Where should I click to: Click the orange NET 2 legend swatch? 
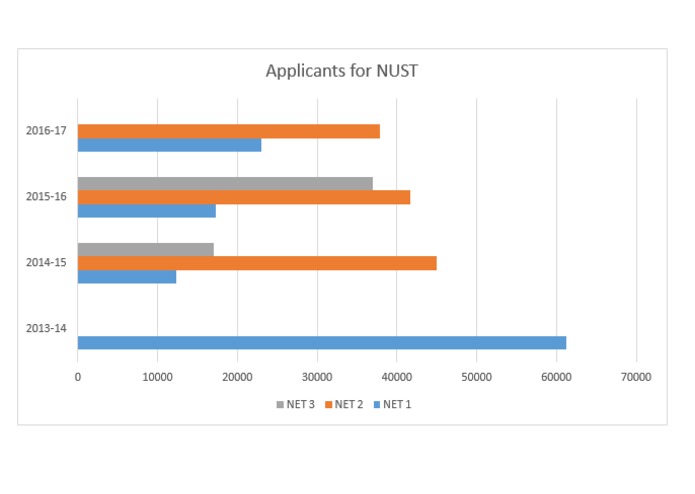tap(328, 405)
